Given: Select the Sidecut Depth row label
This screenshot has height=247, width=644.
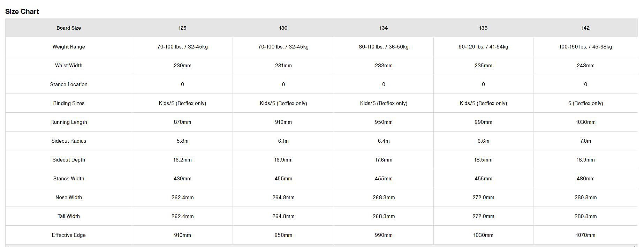Looking at the screenshot, I should (69, 160).
